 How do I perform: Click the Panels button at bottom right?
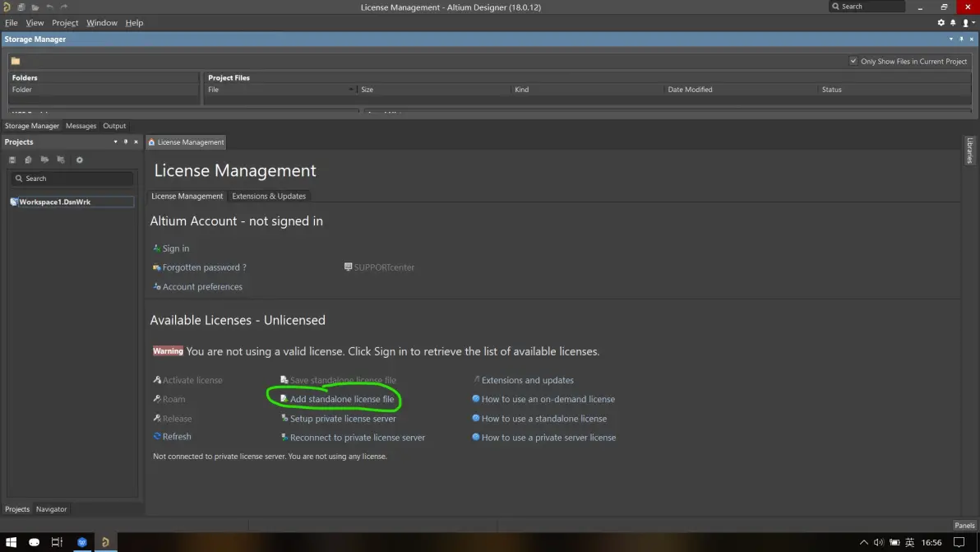pyautogui.click(x=964, y=526)
